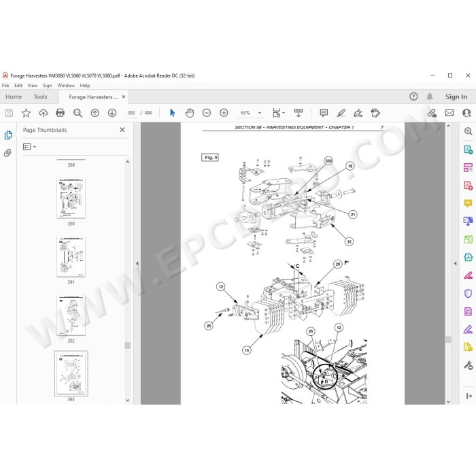
Task: Send the file by email
Action: pyautogui.click(x=449, y=113)
